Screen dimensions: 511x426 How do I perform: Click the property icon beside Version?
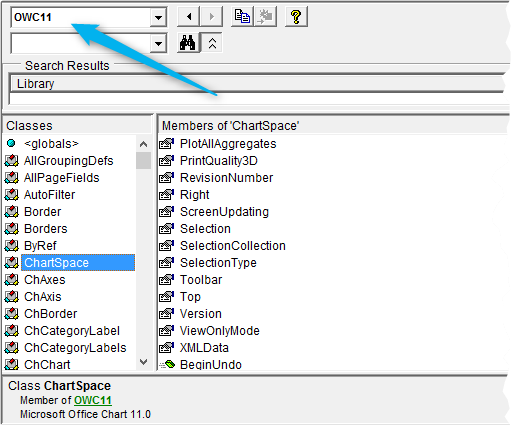tap(167, 314)
